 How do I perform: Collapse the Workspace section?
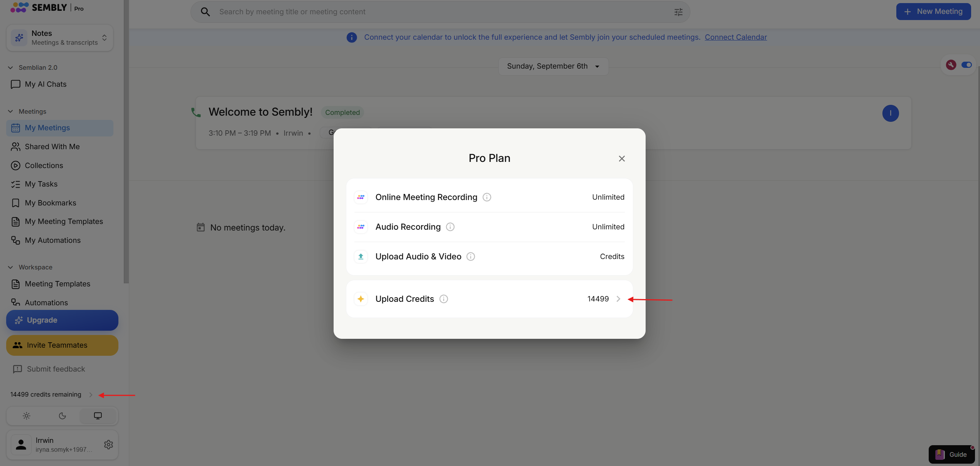tap(10, 267)
